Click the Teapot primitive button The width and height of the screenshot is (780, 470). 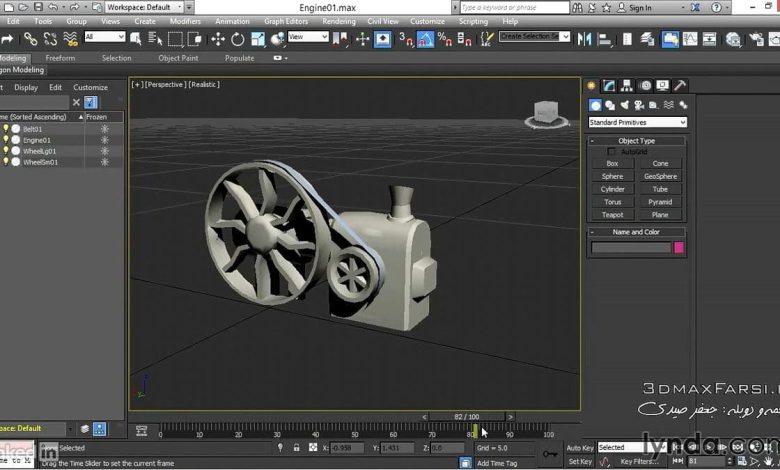click(x=612, y=215)
